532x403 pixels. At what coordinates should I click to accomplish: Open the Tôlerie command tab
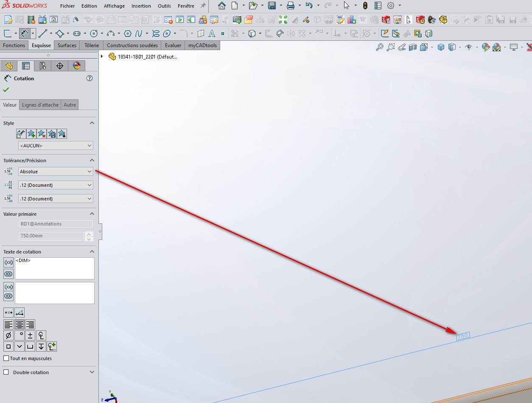click(x=92, y=45)
